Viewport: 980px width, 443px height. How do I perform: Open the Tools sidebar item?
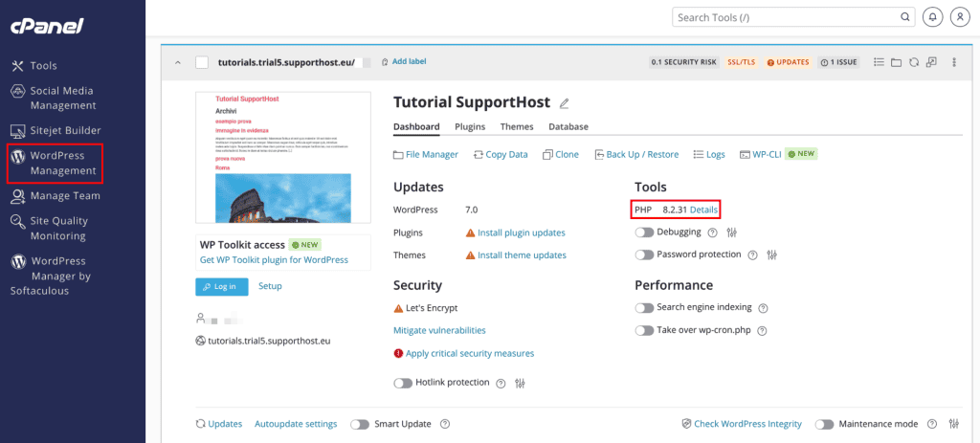click(34, 66)
